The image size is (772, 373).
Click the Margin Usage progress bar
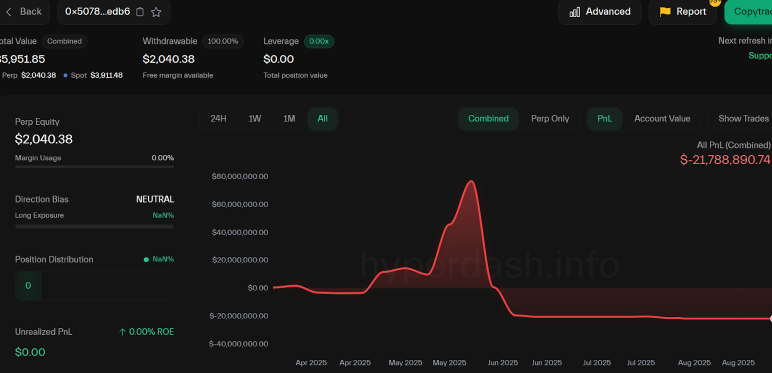[95, 167]
